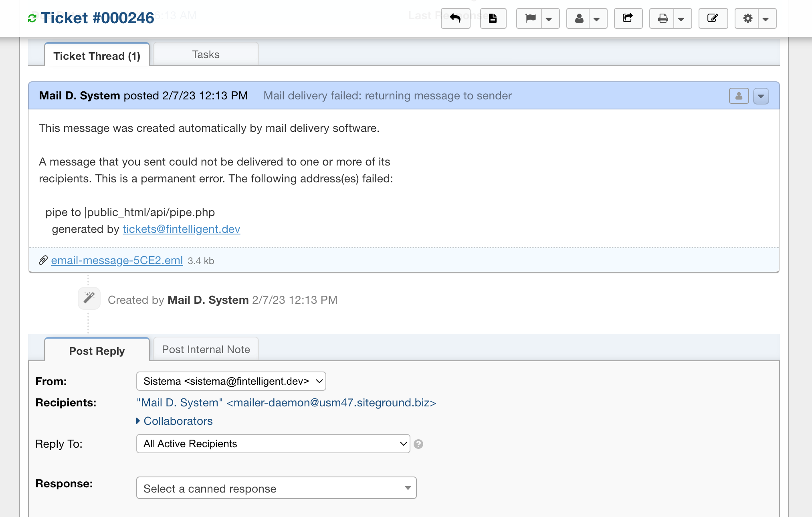
Task: Switch to the Tasks tab
Action: click(x=205, y=54)
